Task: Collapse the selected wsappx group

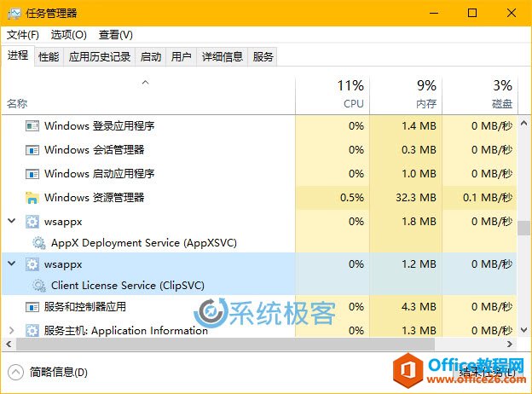Action: (12, 264)
